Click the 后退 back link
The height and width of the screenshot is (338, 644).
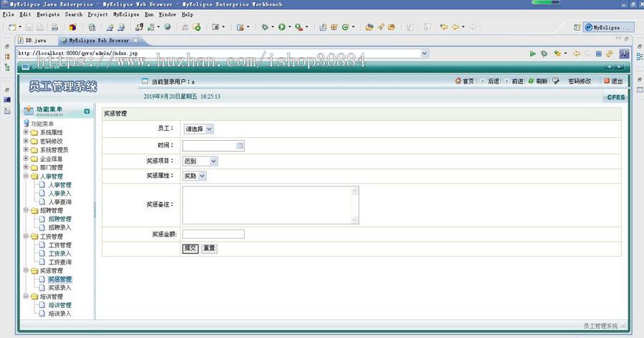click(493, 81)
